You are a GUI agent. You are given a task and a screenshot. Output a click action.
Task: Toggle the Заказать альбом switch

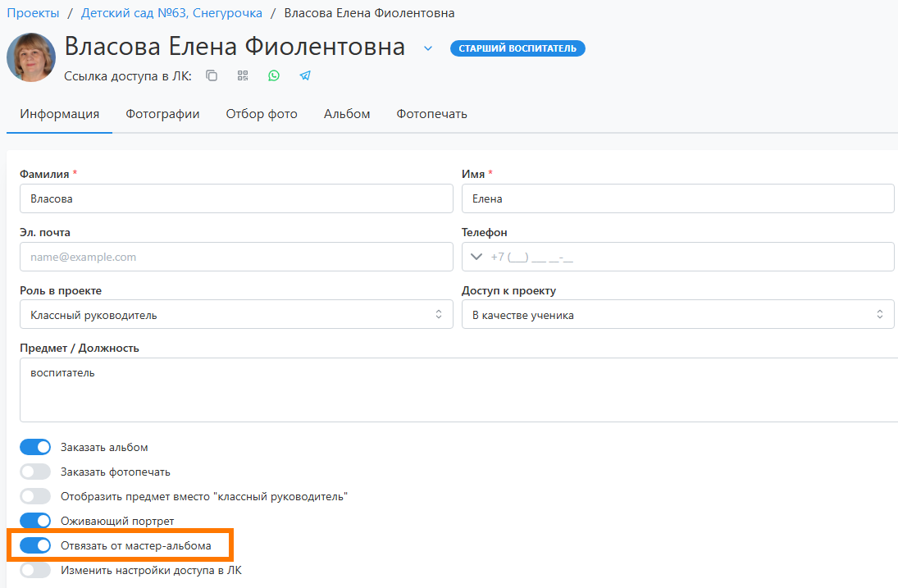(35, 447)
